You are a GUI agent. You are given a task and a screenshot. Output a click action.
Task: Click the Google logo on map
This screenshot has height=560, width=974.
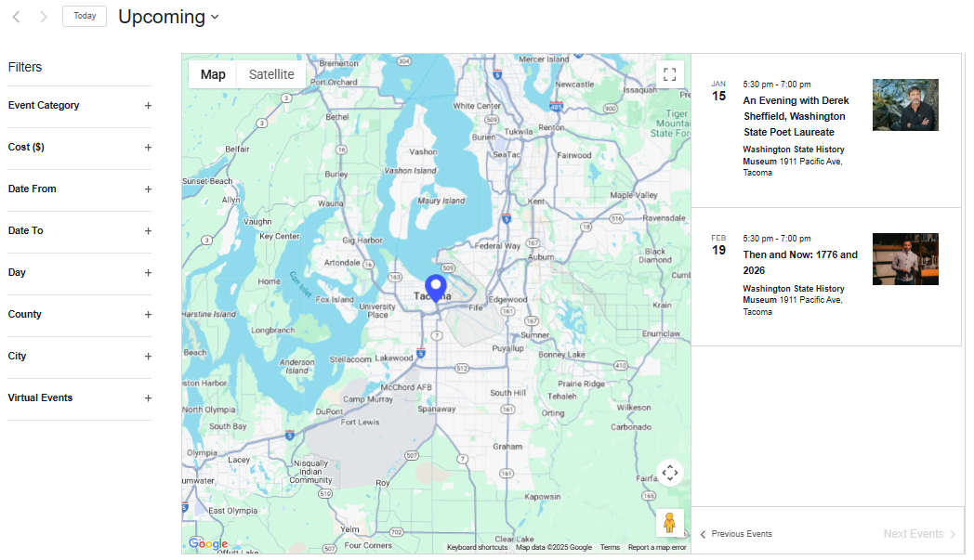pyautogui.click(x=207, y=544)
